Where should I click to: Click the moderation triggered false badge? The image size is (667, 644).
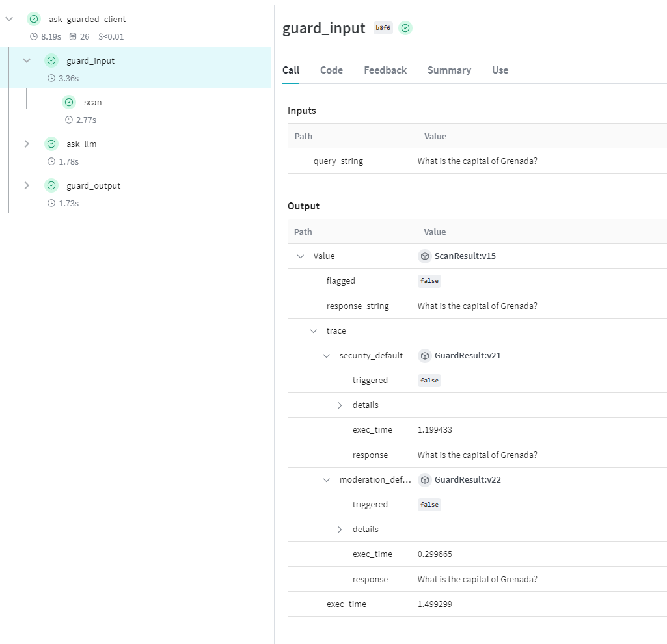(x=429, y=505)
